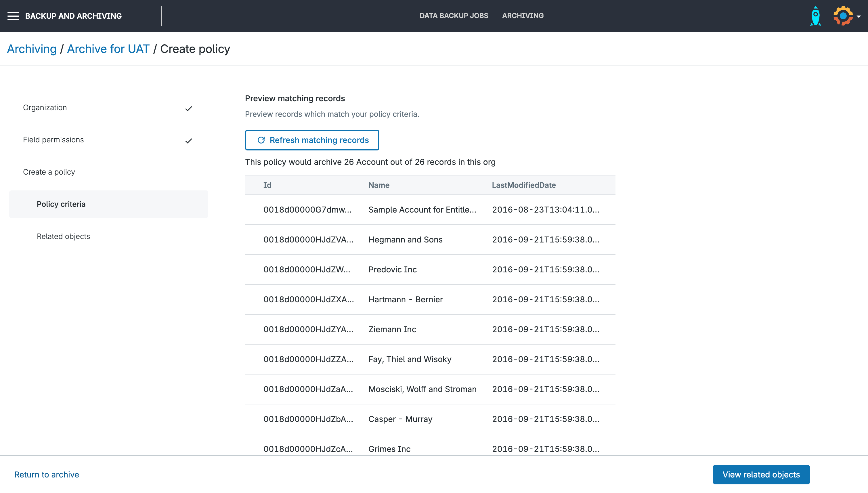Click the Name column header
Image resolution: width=868 pixels, height=493 pixels.
coord(379,185)
